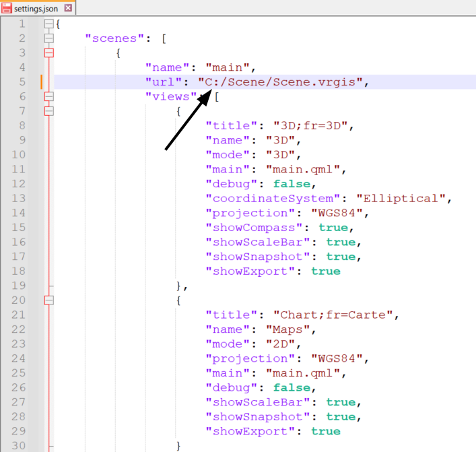Click the false value of "debug" on line 12
Viewport: 476px width, 452px height.
coord(291,184)
